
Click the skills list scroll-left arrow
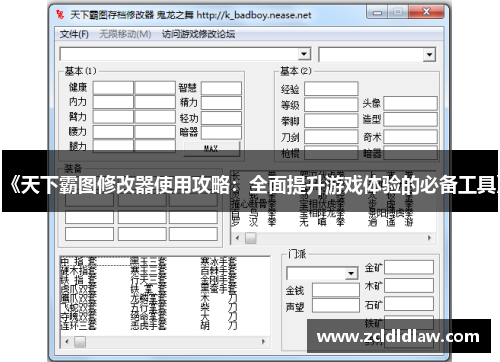[237, 238]
